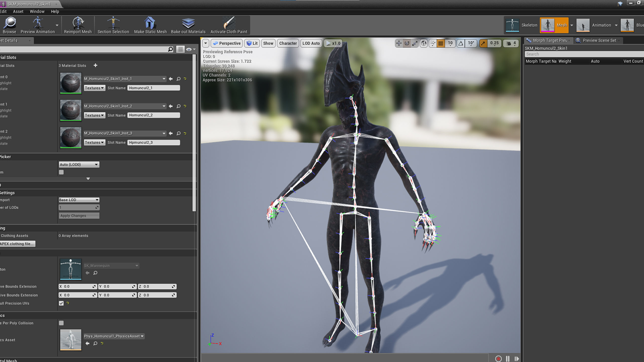Open the M_Homuncul2_Skin1_Inst_3 material dropdown

tap(125, 133)
